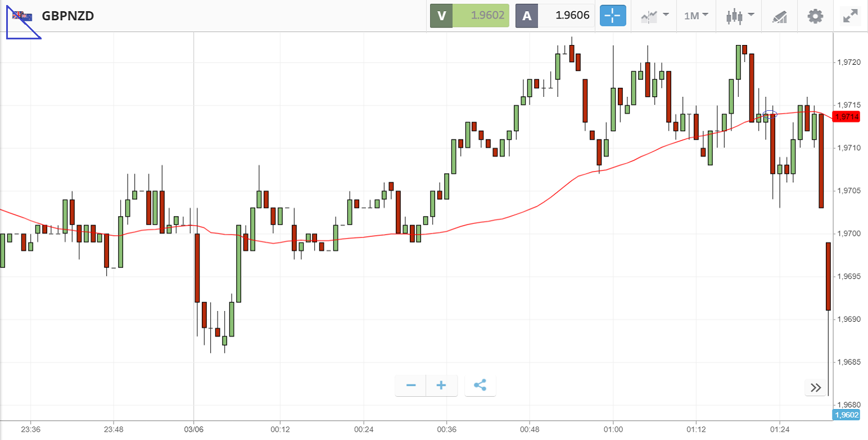Expand chart to fullscreen
868x440 pixels.
pyautogui.click(x=851, y=16)
